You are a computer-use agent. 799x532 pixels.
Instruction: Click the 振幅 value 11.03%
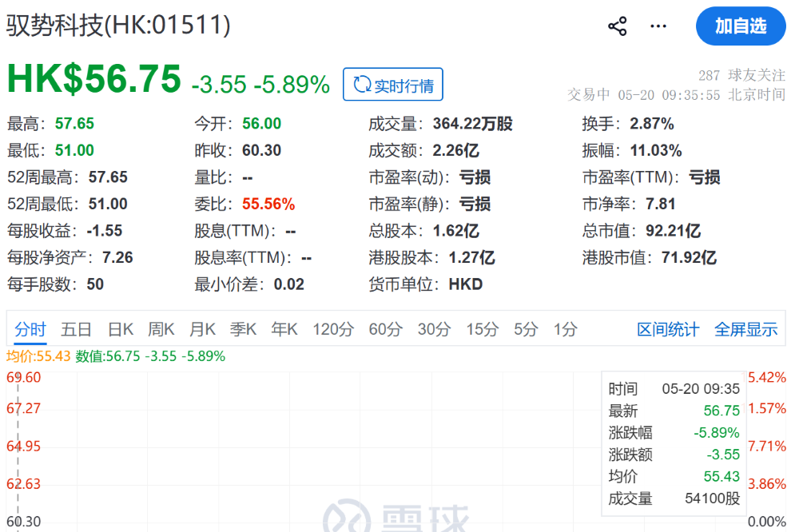click(656, 150)
